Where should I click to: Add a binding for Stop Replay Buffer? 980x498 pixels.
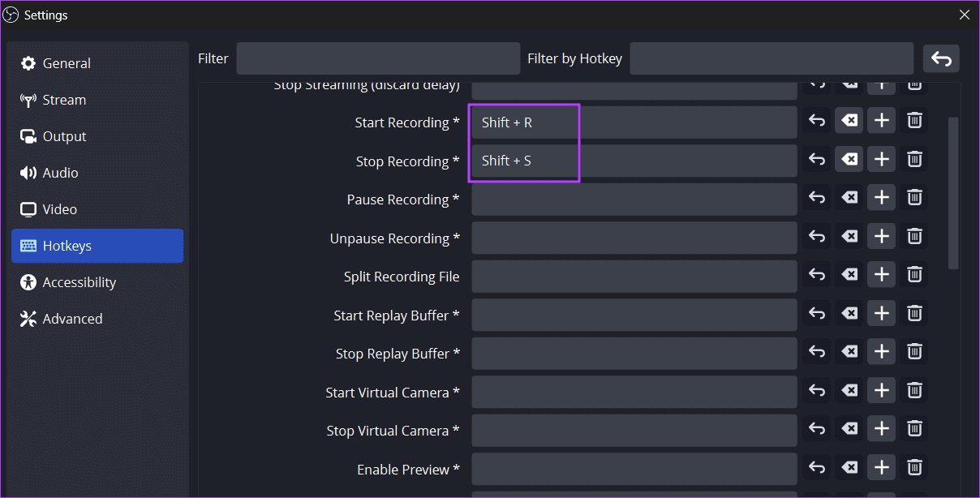click(x=881, y=351)
